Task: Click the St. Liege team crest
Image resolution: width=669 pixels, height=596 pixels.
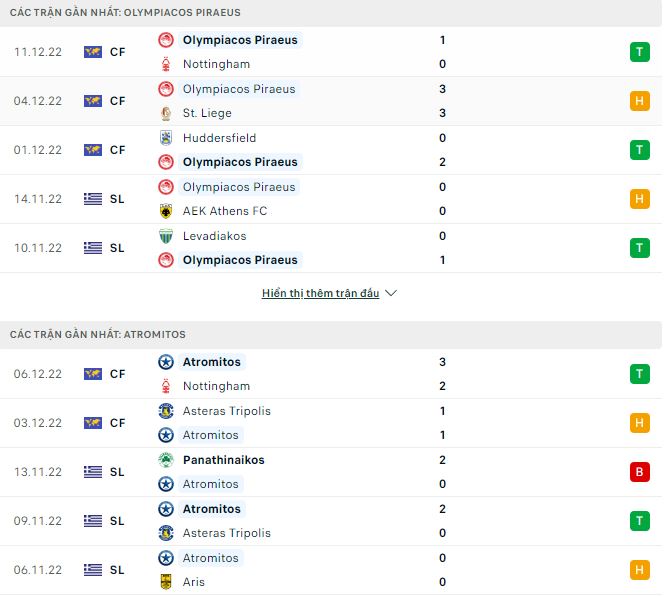Action: 166,113
